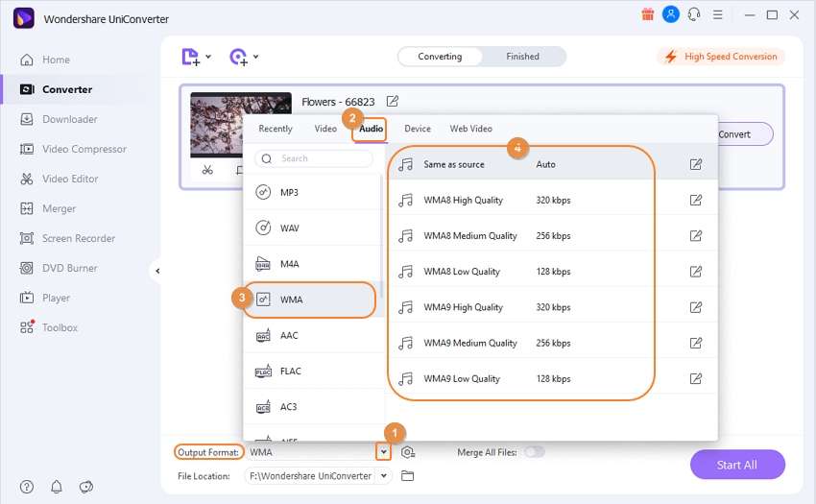Choose the FLAC audio format

pyautogui.click(x=313, y=372)
